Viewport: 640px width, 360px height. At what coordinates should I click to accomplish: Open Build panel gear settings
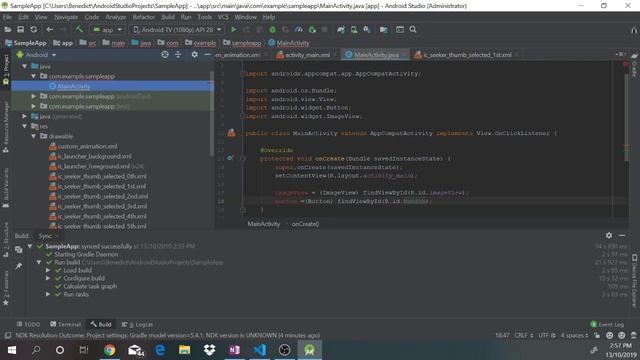[609, 236]
